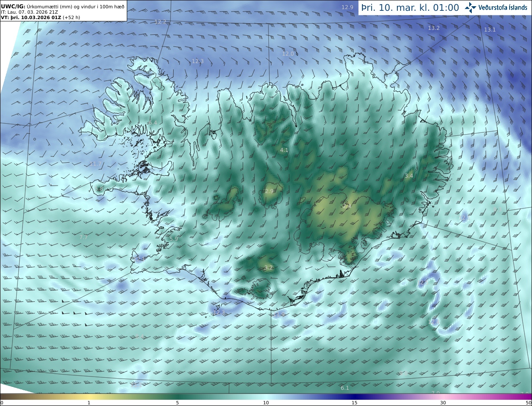Click the 4.1 value label
This screenshot has width=532, height=406.
(x=284, y=150)
